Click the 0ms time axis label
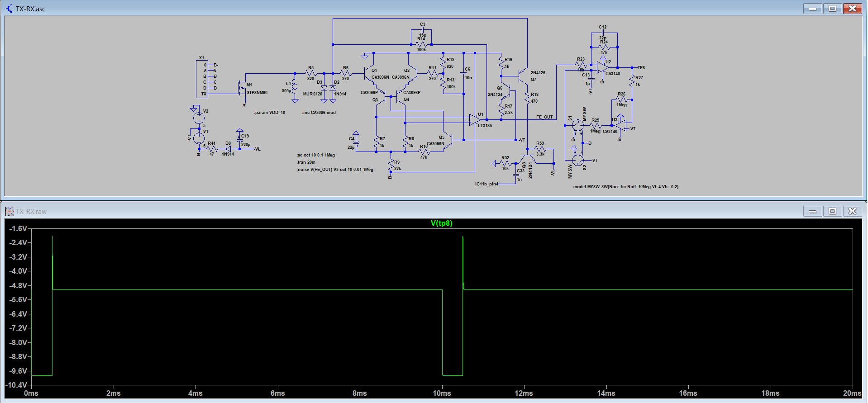This screenshot has width=868, height=403. (x=31, y=393)
